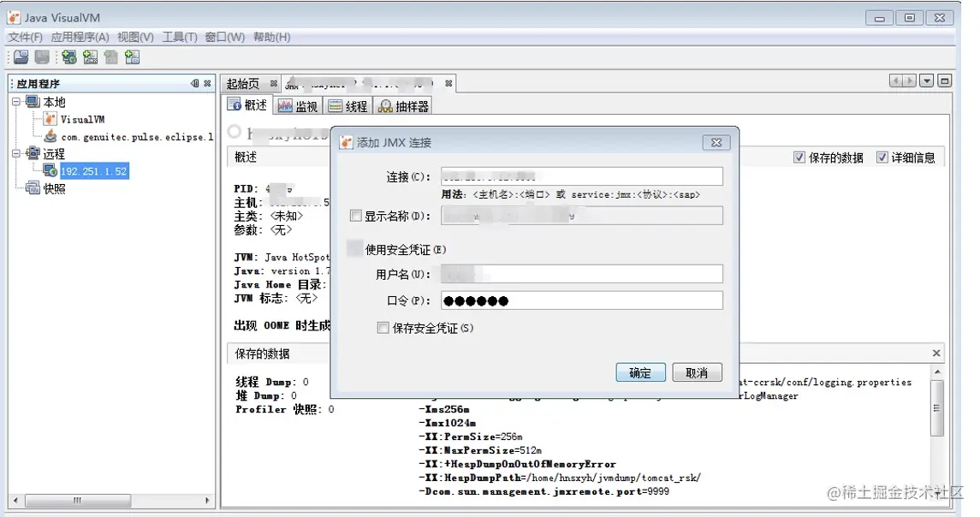The height and width of the screenshot is (517, 980).
Task: Click the host icon beside 192.251.1.52
Action: tap(50, 170)
